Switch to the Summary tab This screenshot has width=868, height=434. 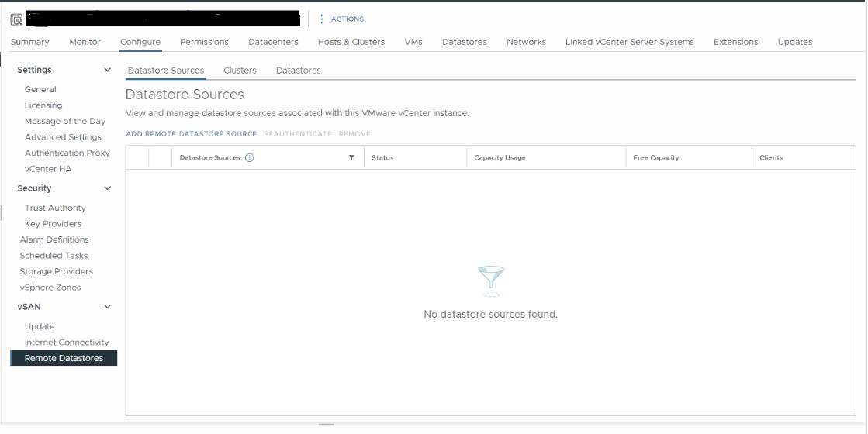tap(30, 42)
